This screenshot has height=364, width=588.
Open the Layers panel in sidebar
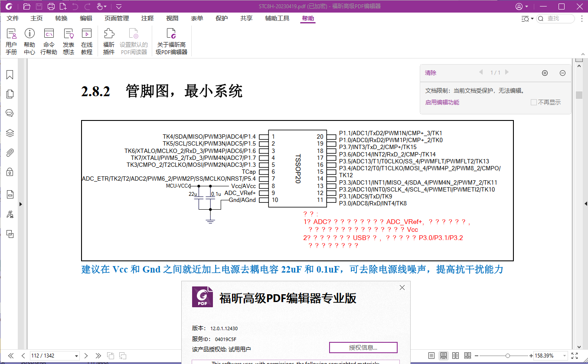pos(10,133)
